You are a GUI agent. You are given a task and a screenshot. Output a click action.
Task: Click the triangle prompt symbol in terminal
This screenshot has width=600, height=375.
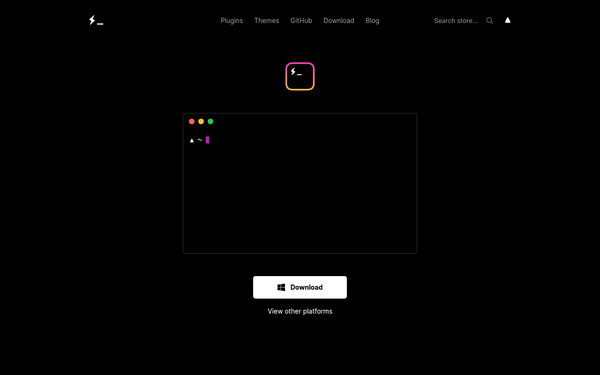click(192, 140)
